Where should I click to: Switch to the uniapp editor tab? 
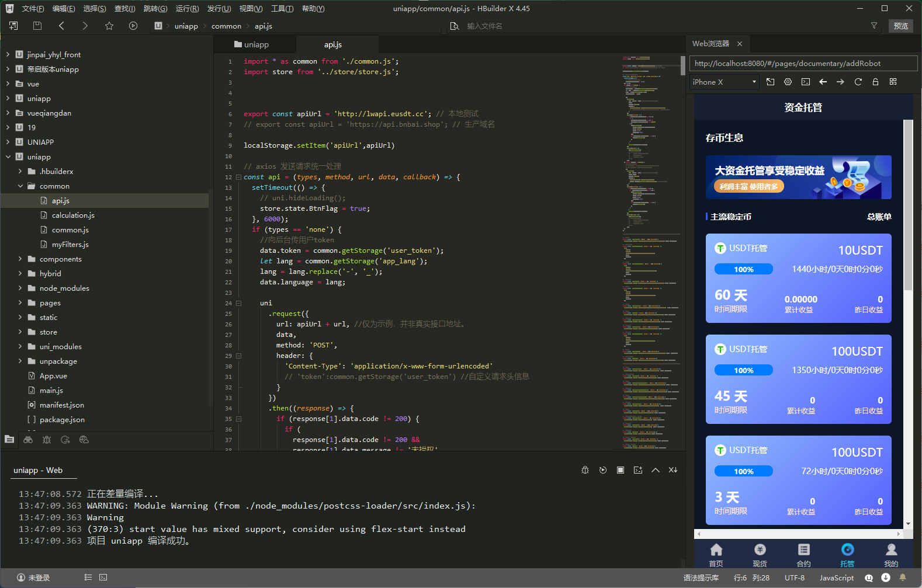click(x=252, y=44)
